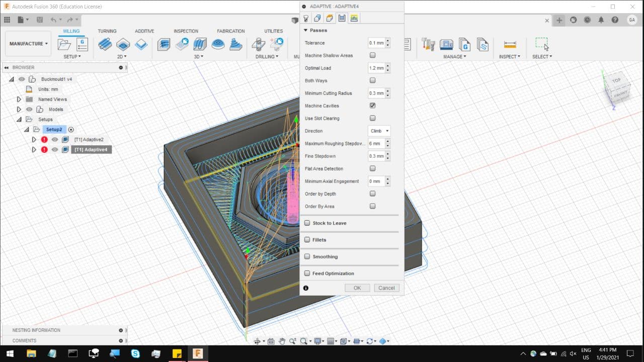This screenshot has width=644, height=362.
Task: Open the Template Library S icon
Action: click(482, 44)
